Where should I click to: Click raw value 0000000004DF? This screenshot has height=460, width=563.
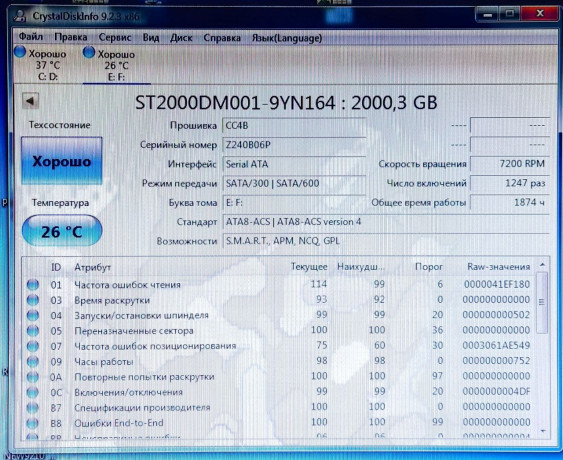click(x=496, y=391)
